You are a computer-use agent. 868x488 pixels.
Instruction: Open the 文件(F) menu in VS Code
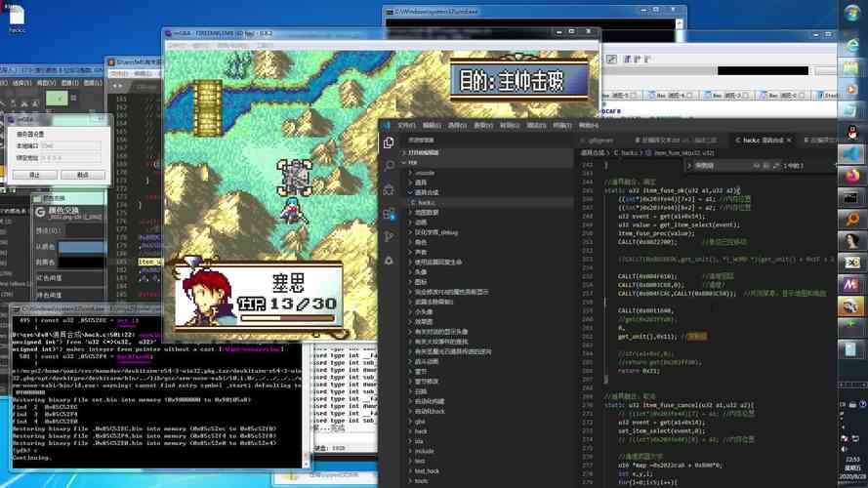click(x=406, y=126)
